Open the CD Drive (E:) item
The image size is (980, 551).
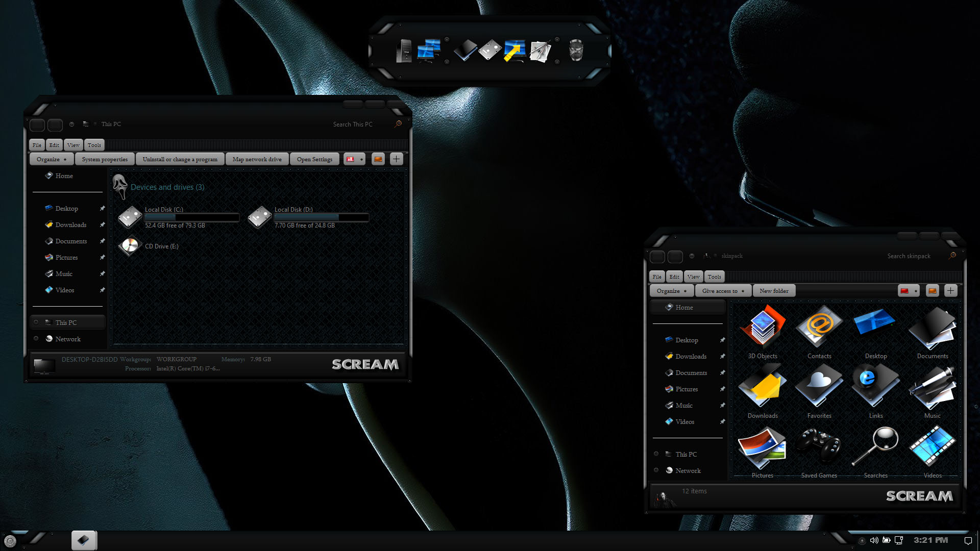[x=130, y=246]
